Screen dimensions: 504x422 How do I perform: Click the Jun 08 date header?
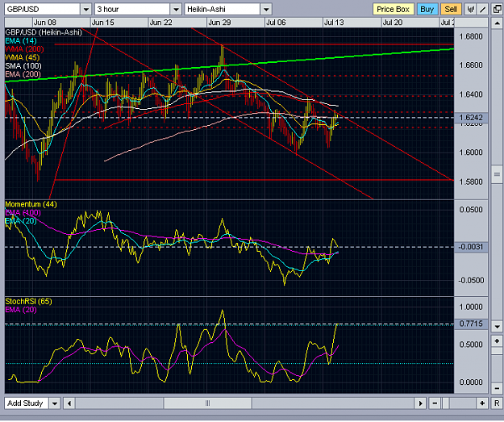[45, 23]
